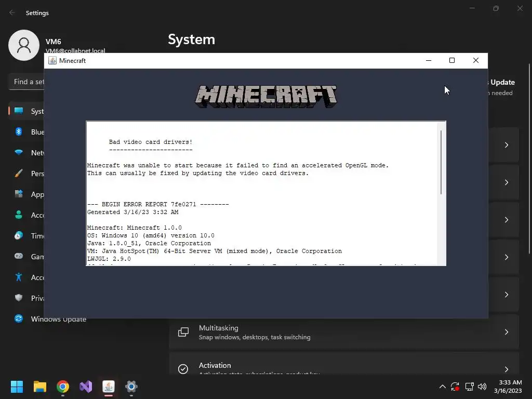This screenshot has width=532, height=399.
Task: Click the 'Minecraft was unable to start' sentence
Action: 238,165
